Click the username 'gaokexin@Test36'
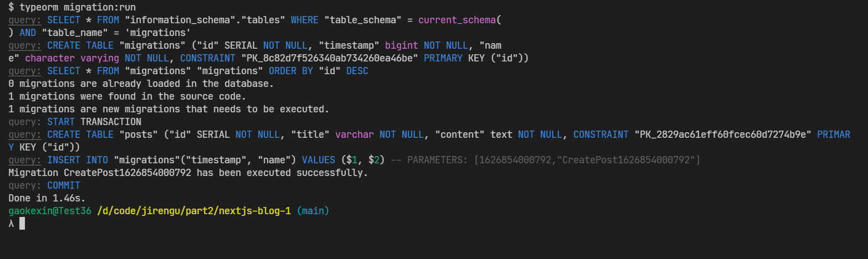 click(x=50, y=211)
